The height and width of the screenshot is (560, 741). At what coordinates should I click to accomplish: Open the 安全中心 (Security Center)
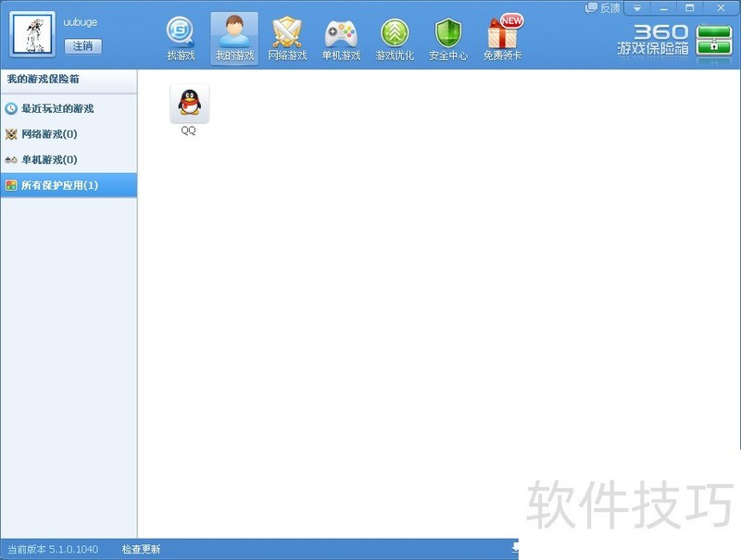coord(448,39)
